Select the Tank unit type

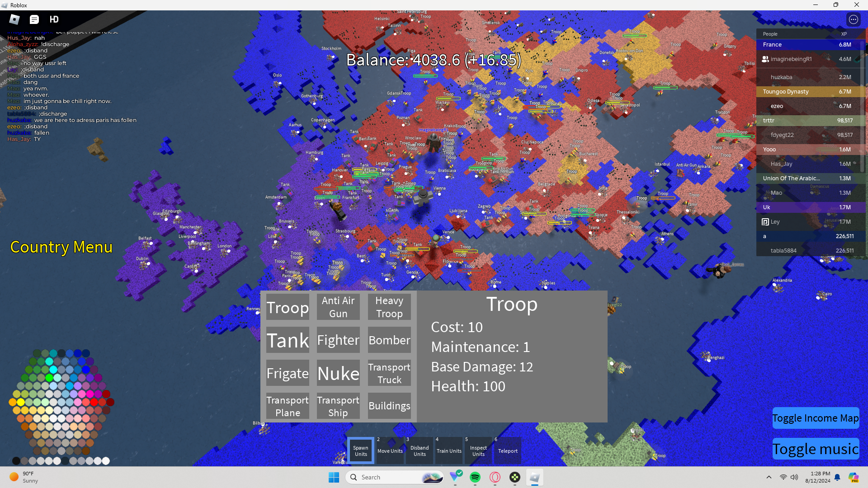click(288, 340)
